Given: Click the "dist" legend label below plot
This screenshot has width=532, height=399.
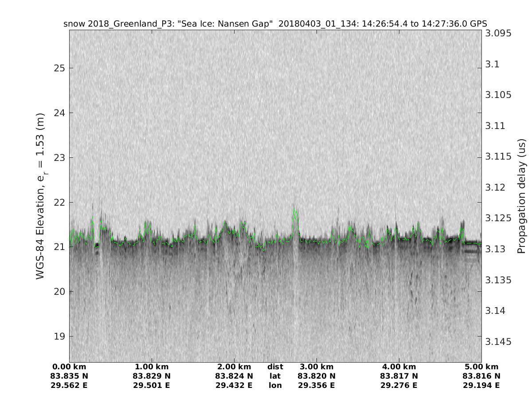Looking at the screenshot, I should tap(275, 367).
